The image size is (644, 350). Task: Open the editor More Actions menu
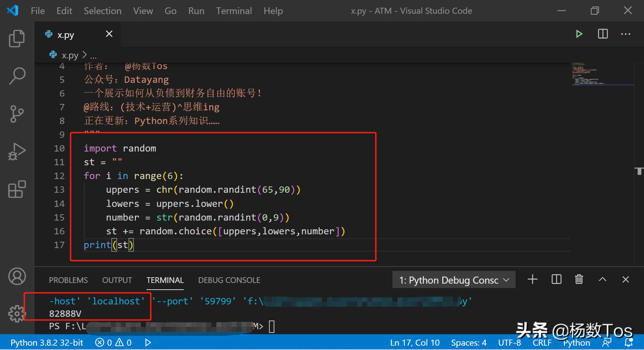point(626,34)
